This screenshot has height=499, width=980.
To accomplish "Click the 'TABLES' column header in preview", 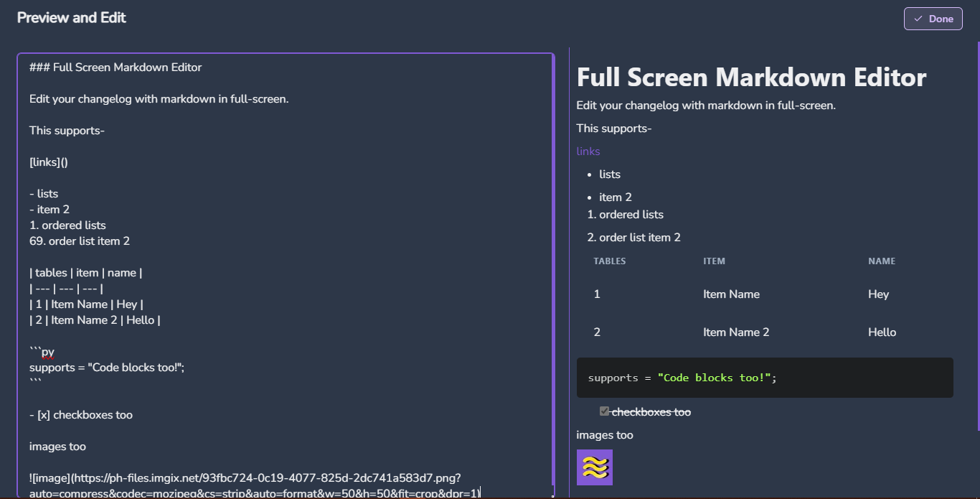I will [x=610, y=261].
